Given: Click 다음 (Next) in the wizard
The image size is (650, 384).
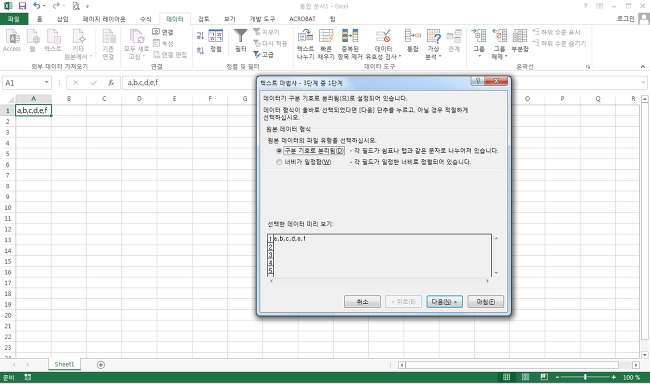Looking at the screenshot, I should pyautogui.click(x=444, y=301).
